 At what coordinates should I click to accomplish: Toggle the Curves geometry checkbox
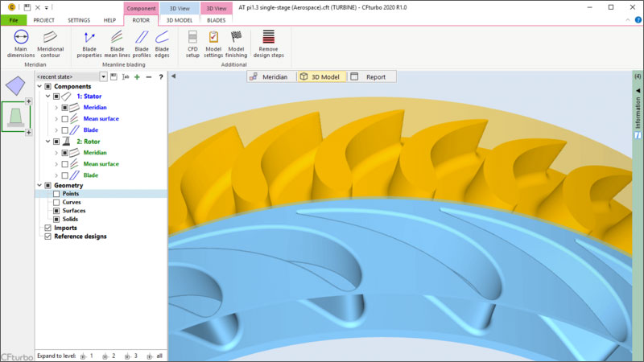(x=56, y=203)
